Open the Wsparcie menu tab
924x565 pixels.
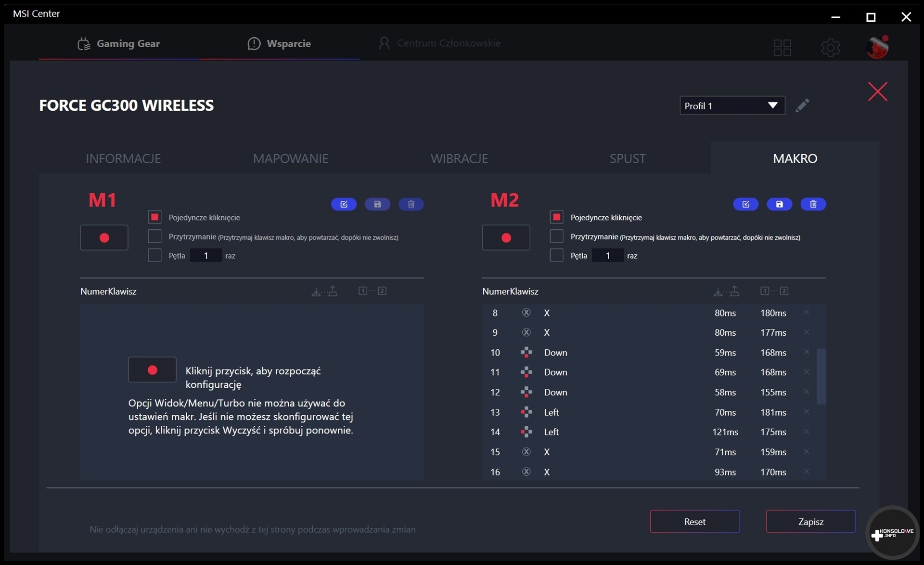point(279,43)
